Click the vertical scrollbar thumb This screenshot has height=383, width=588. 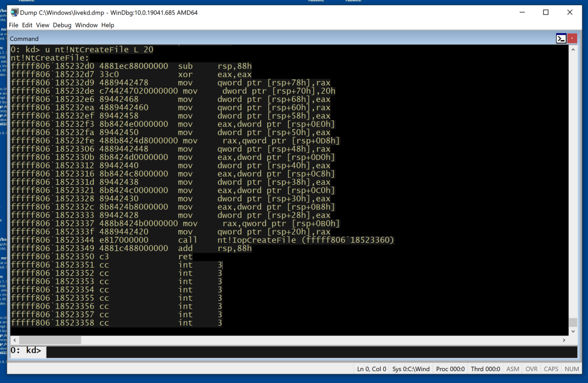(x=573, y=322)
